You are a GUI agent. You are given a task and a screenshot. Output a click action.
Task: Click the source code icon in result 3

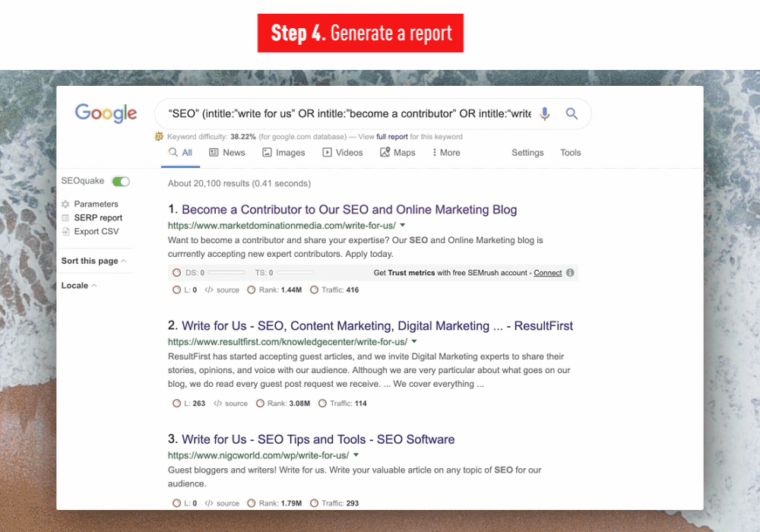coord(209,503)
